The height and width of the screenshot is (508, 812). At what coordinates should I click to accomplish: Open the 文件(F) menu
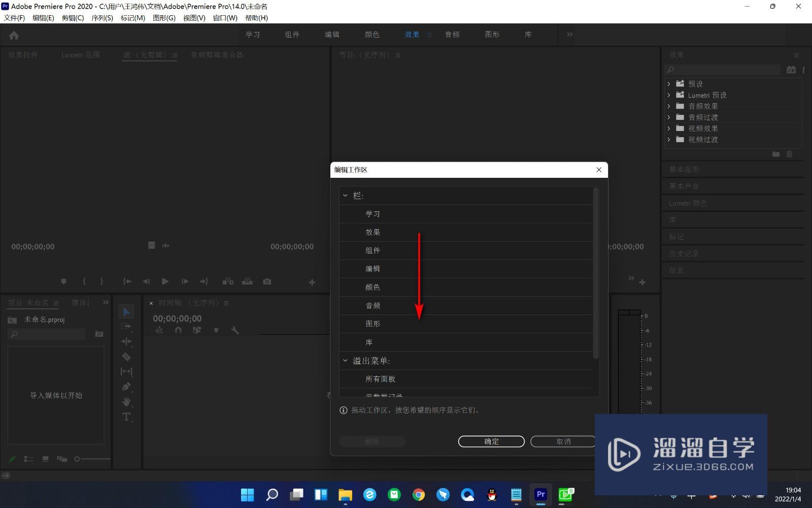click(15, 18)
